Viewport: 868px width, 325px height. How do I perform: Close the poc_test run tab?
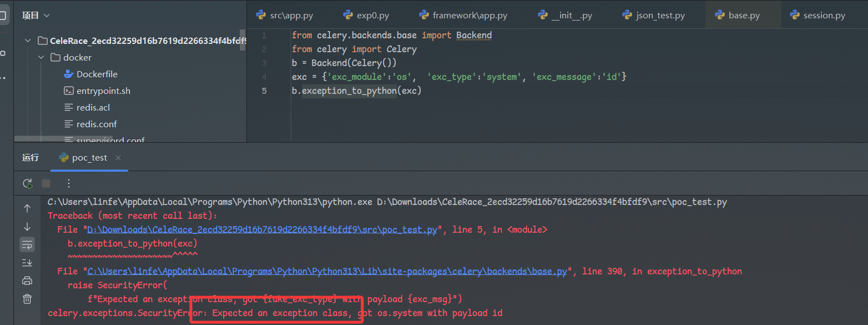(x=118, y=158)
